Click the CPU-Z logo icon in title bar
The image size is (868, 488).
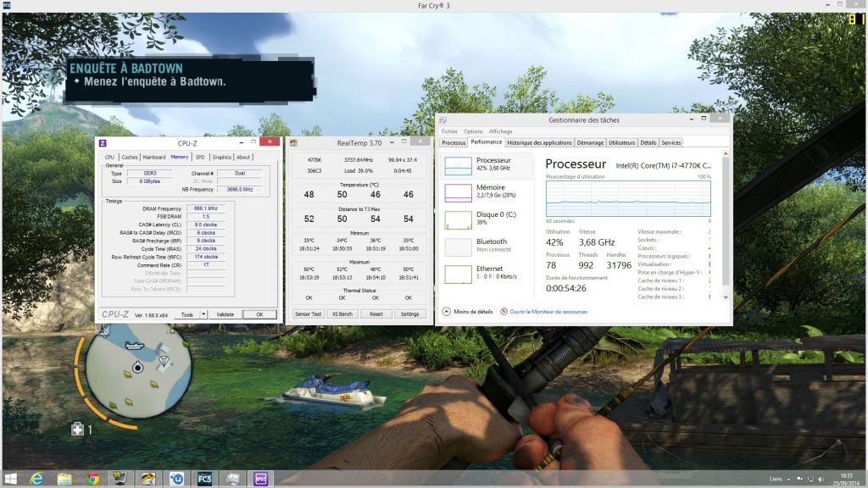(x=103, y=142)
